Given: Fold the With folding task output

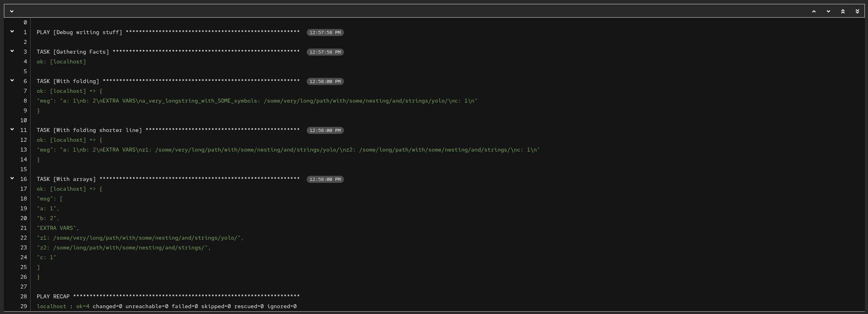Looking at the screenshot, I should point(12,80).
